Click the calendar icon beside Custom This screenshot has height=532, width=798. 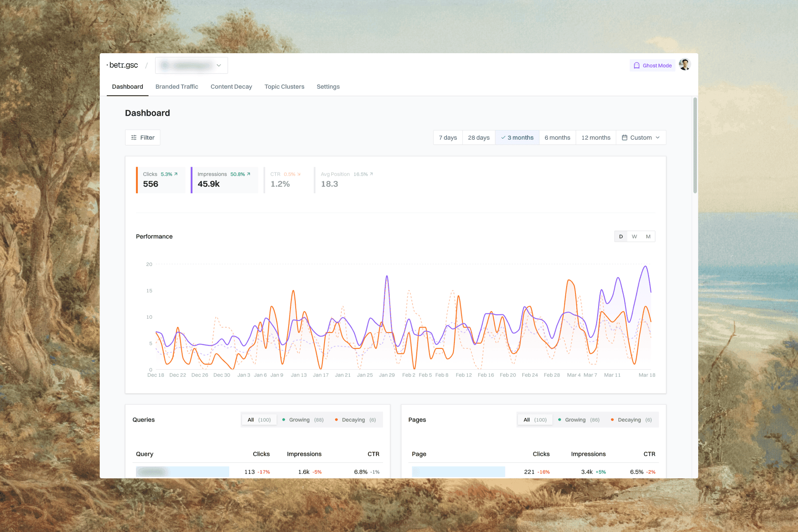625,137
